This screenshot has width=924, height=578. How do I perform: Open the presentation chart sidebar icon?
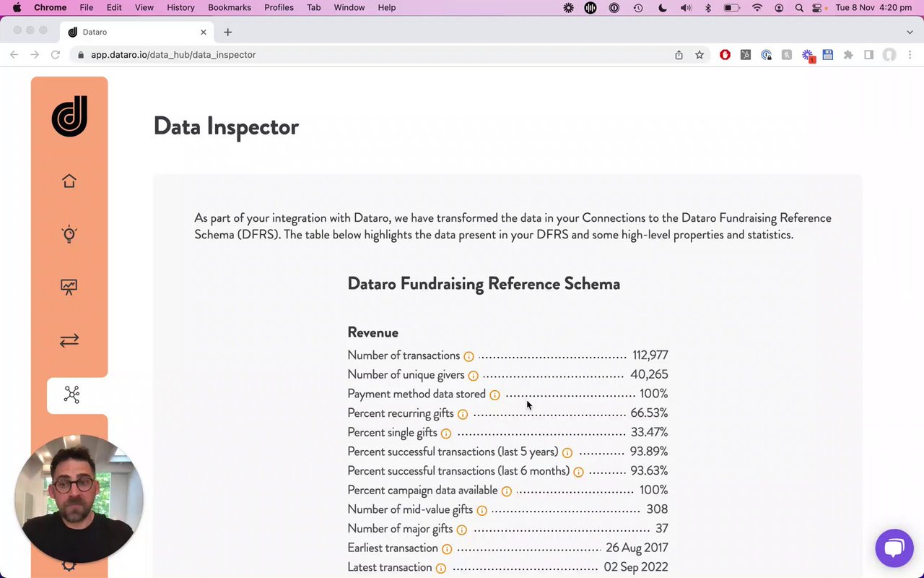pyautogui.click(x=69, y=287)
